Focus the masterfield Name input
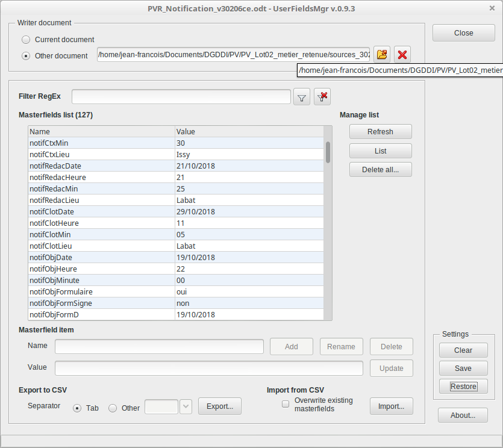 click(x=159, y=347)
